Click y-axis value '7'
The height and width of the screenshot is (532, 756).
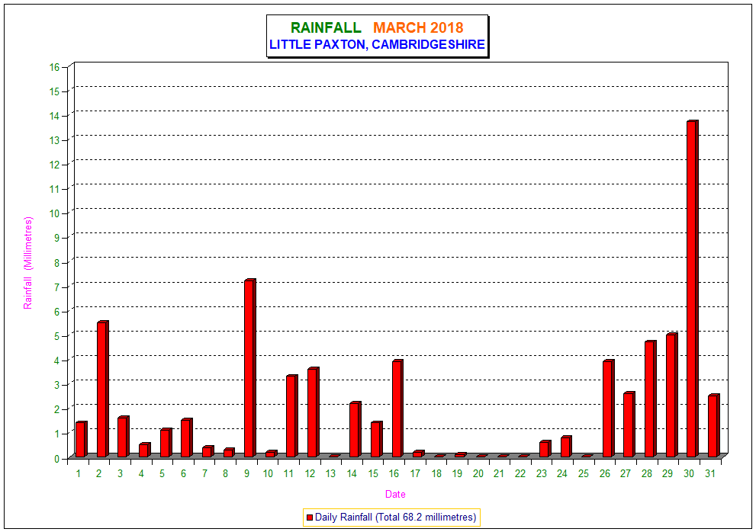(x=57, y=287)
